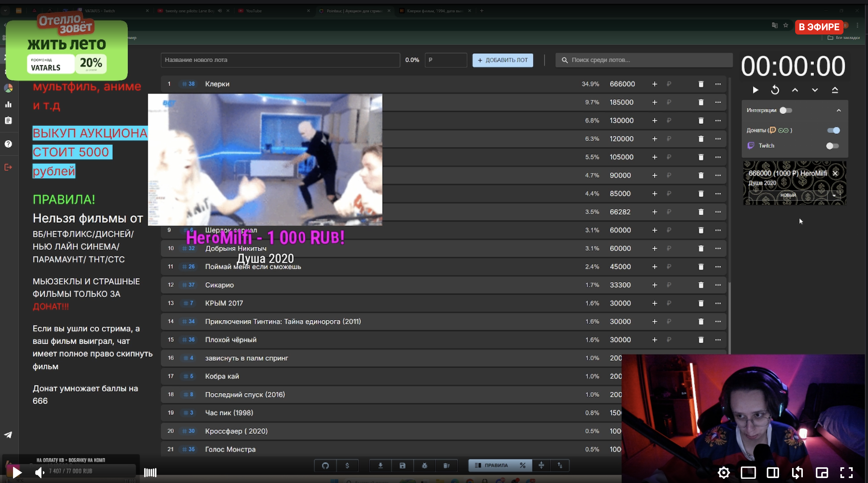
Task: Switch to VATARIS Twitch browser tab
Action: [x=100, y=11]
